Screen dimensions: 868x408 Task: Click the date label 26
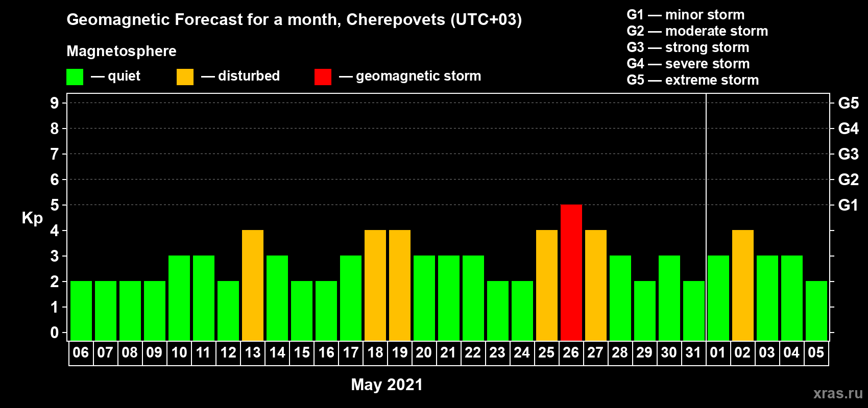[x=571, y=353]
